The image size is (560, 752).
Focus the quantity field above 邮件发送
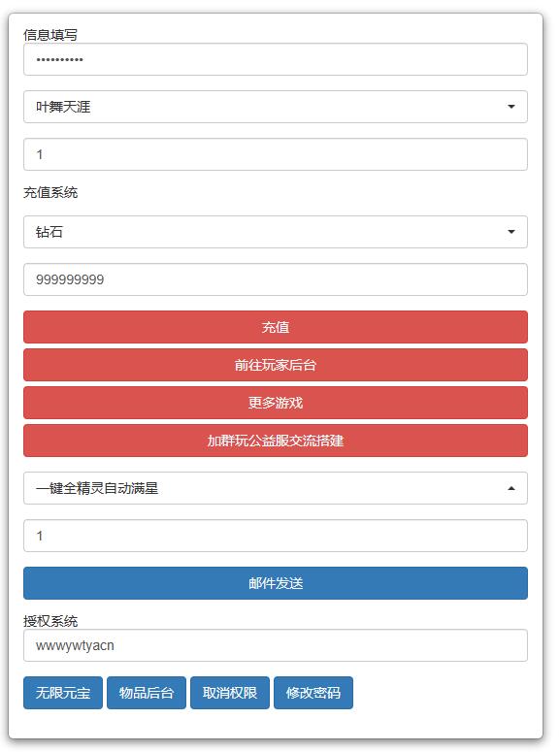click(276, 536)
